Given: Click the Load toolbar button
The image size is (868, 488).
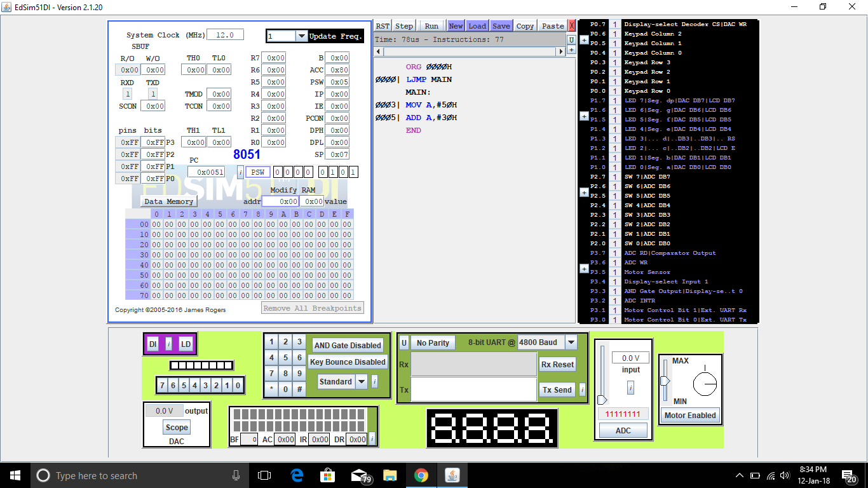Looking at the screenshot, I should (477, 25).
